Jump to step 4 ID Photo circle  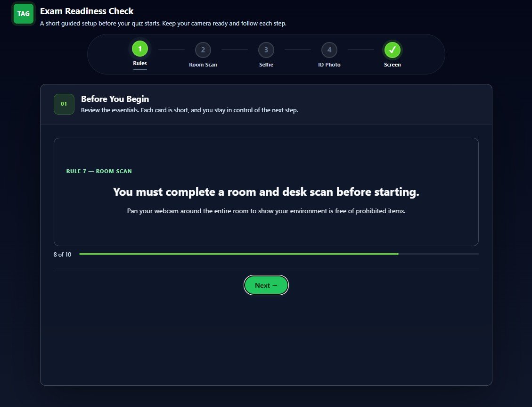coord(329,50)
